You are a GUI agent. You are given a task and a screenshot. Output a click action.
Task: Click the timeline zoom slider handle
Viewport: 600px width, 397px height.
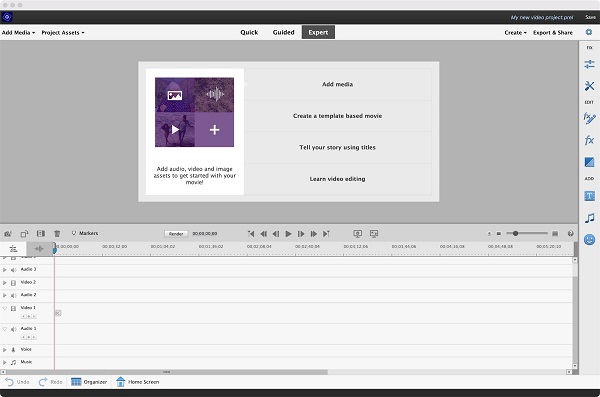(515, 234)
